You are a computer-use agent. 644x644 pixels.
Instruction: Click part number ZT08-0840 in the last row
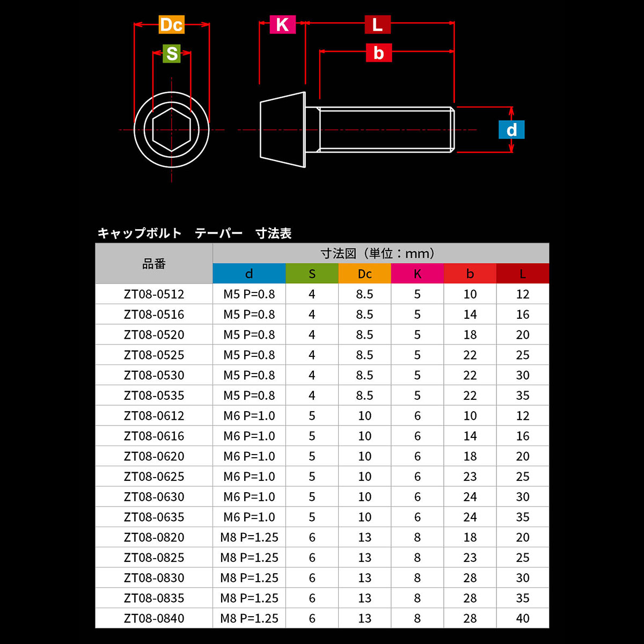click(x=154, y=618)
